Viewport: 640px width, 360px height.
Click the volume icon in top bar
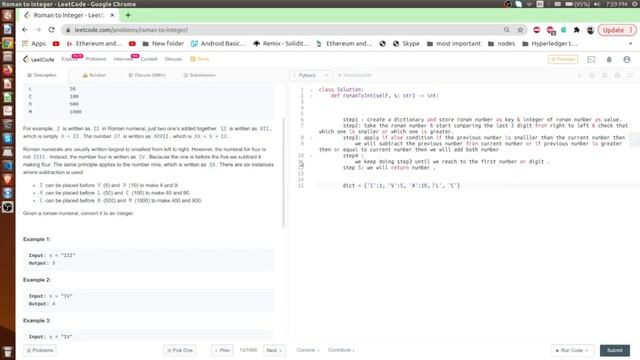click(x=596, y=4)
